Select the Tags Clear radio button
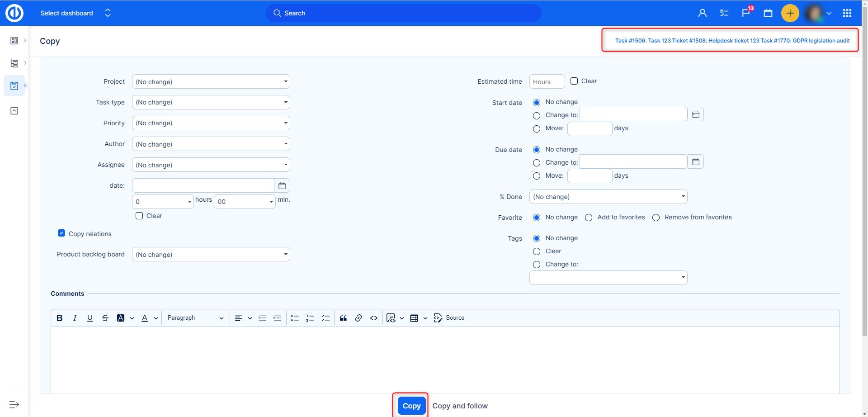Screen dimensions: 868x417 [537, 251]
